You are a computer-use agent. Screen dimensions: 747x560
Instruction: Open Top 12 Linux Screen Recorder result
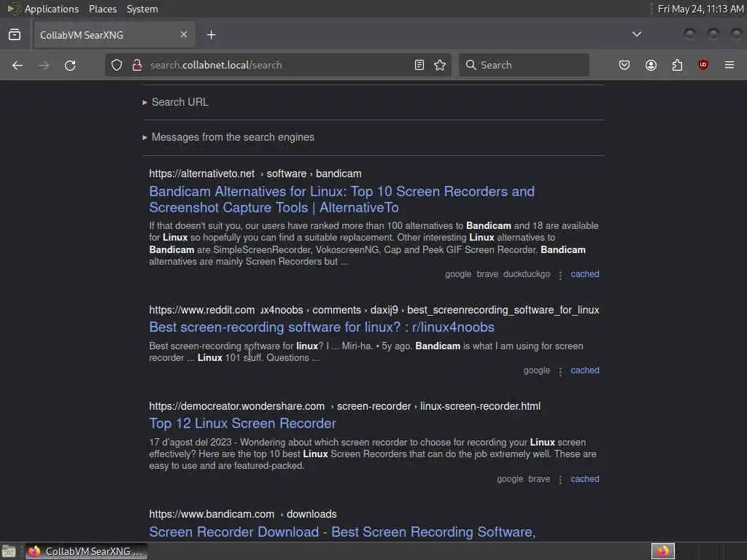(x=242, y=424)
